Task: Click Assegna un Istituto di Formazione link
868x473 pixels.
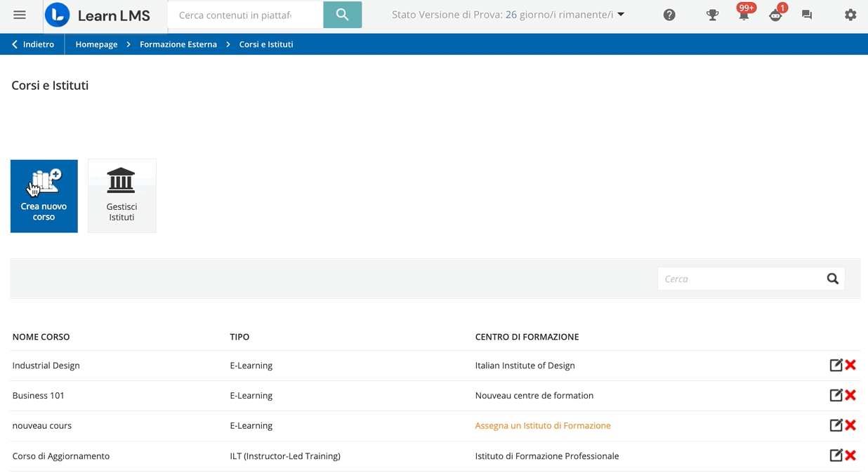Action: tap(543, 425)
